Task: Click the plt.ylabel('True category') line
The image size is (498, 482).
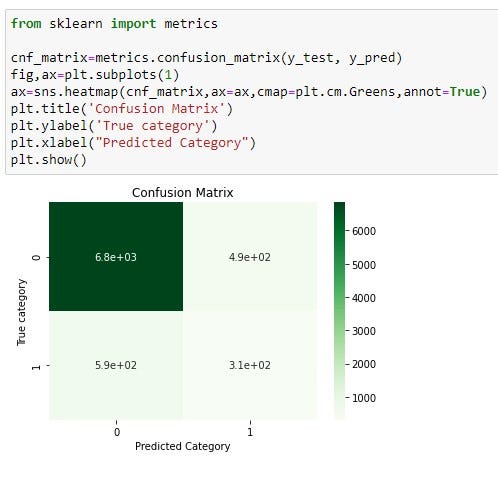Action: 114,126
